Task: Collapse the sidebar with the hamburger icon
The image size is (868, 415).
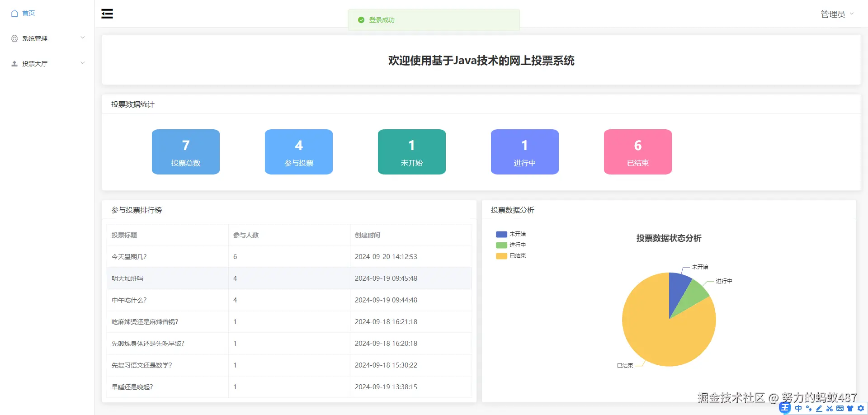Action: 107,14
